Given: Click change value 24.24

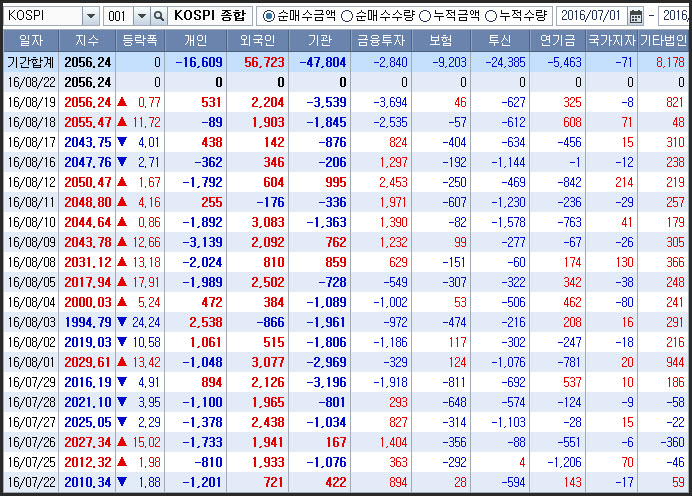Looking at the screenshot, I should tap(146, 322).
